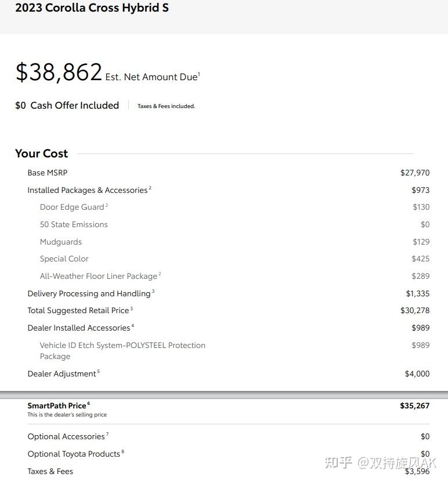Click Delivery Processing and Handling label
This screenshot has height=481, width=448.
(x=91, y=293)
